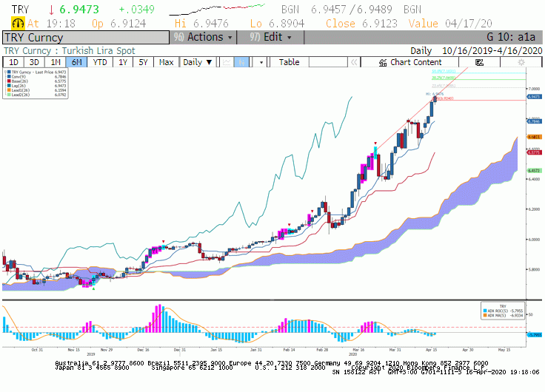
Task: Click the Conv(9) legend row label
Action: (19, 77)
